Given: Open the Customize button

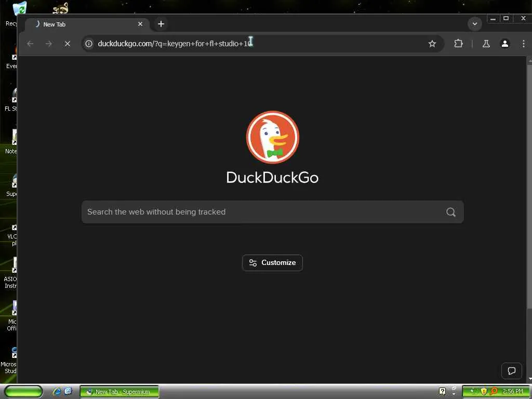Looking at the screenshot, I should click(272, 262).
